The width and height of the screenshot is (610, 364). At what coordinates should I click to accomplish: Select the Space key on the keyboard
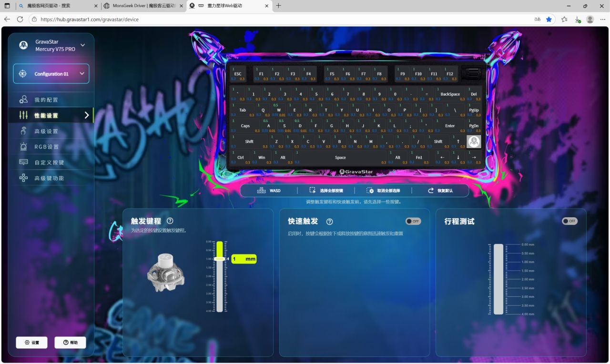pos(340,157)
